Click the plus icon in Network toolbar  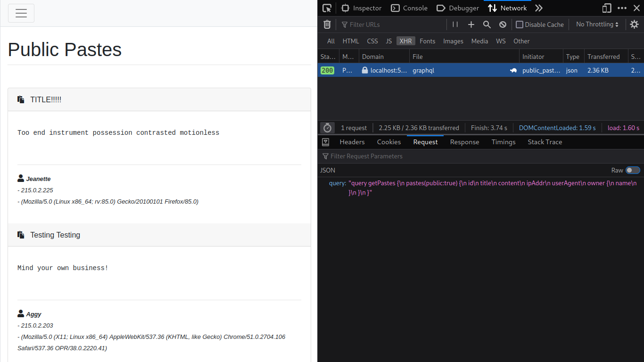(471, 25)
